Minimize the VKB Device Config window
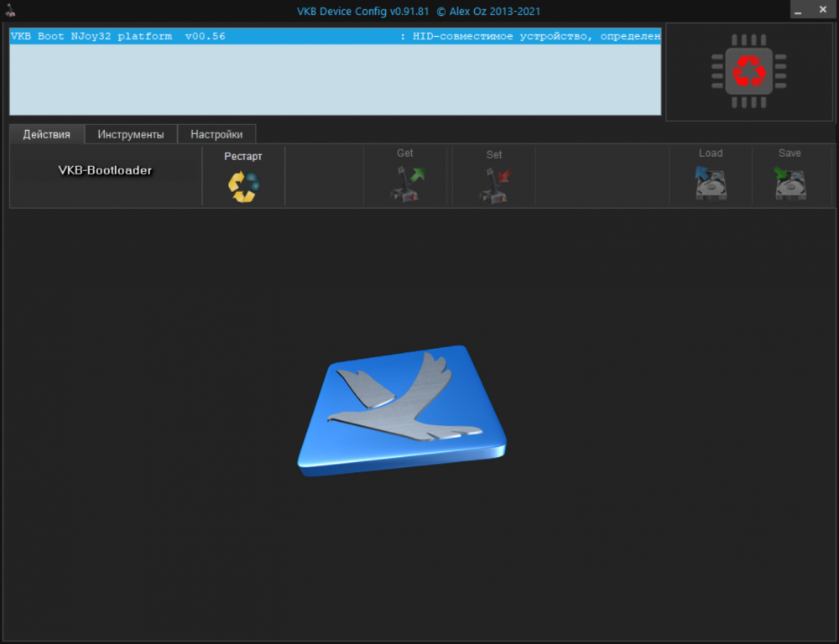 (798, 10)
